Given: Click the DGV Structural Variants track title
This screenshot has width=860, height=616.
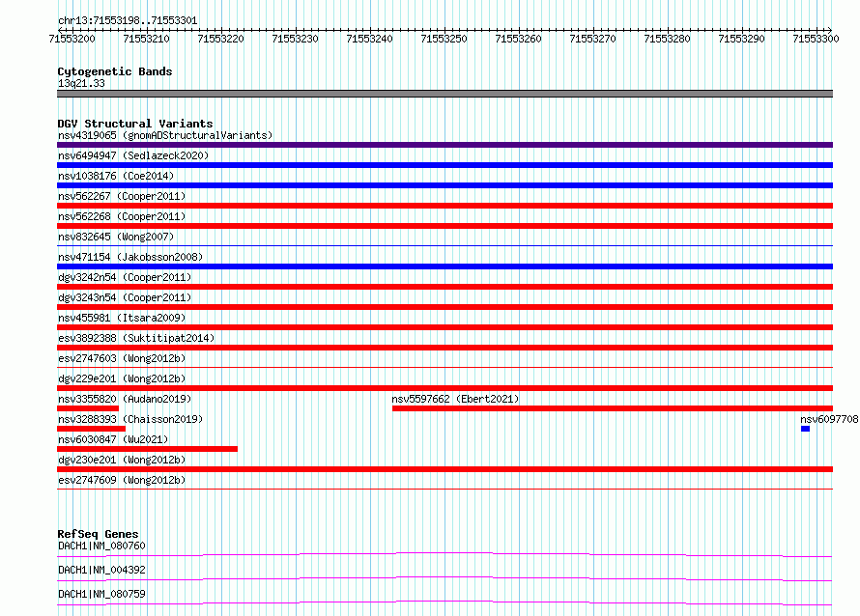Looking at the screenshot, I should tap(135, 124).
